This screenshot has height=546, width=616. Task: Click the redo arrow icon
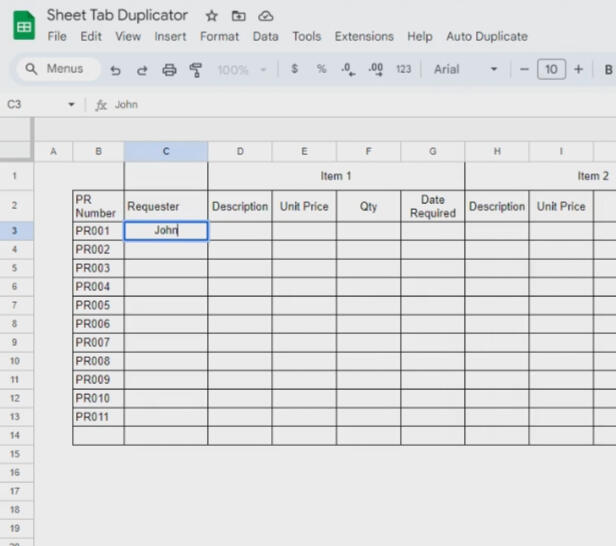click(x=142, y=70)
